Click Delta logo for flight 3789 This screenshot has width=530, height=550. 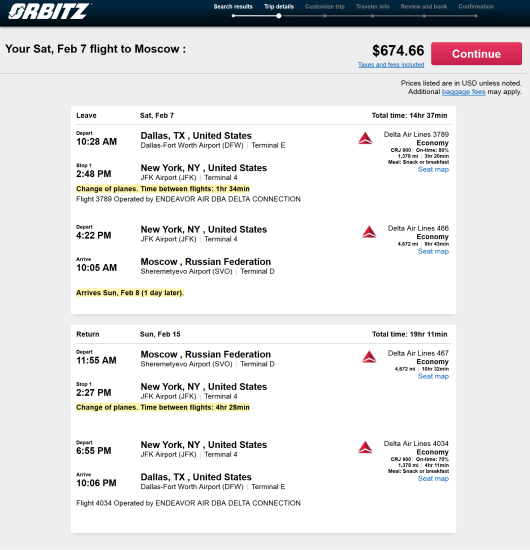[365, 138]
